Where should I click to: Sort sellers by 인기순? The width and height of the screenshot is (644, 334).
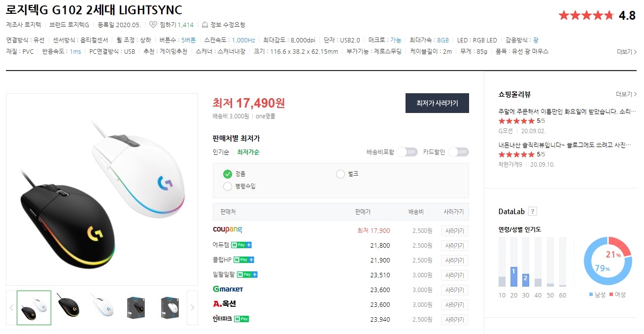(x=221, y=152)
